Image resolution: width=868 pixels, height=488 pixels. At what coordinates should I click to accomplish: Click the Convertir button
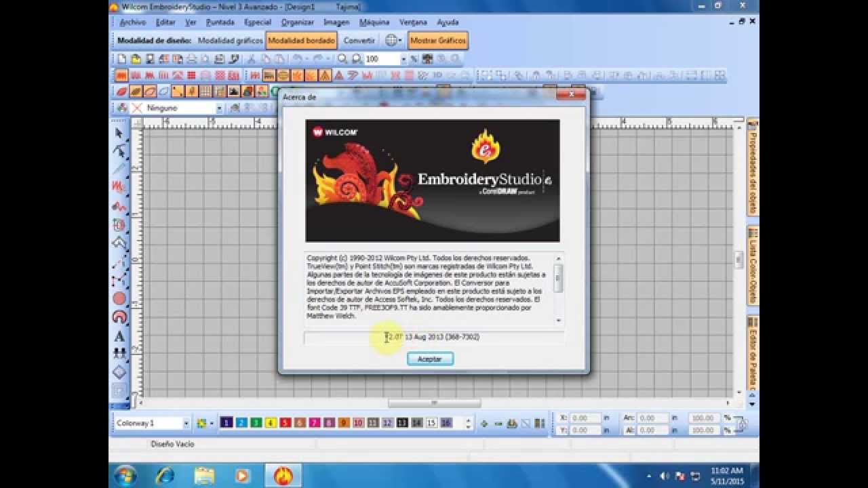click(359, 41)
